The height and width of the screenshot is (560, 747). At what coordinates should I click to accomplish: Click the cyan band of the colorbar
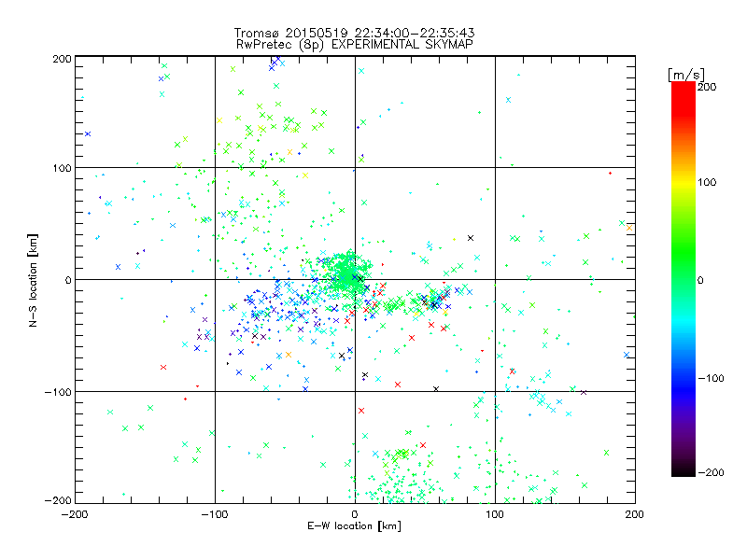pyautogui.click(x=684, y=324)
